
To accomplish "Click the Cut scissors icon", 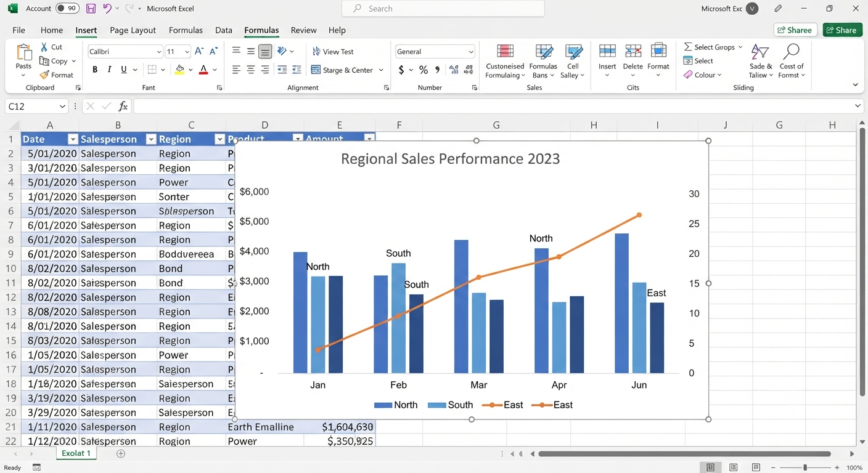I will (x=44, y=47).
